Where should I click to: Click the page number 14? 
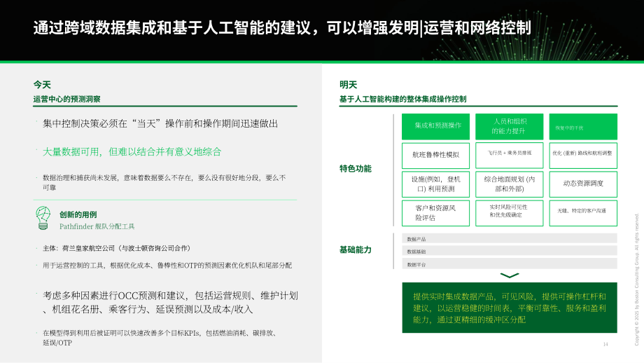(x=605, y=344)
